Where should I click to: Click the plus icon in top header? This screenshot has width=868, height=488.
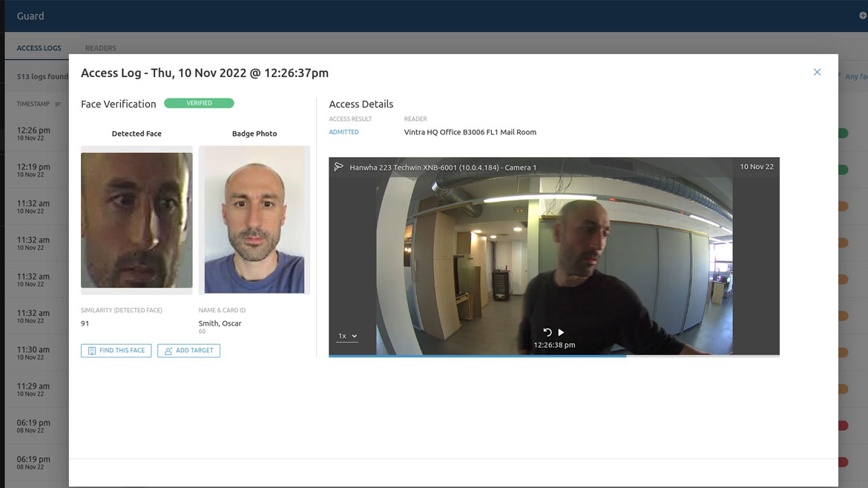pos(862,16)
